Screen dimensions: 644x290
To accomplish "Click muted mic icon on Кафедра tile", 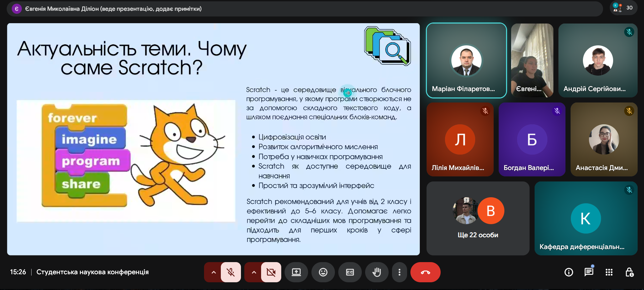I will point(629,190).
